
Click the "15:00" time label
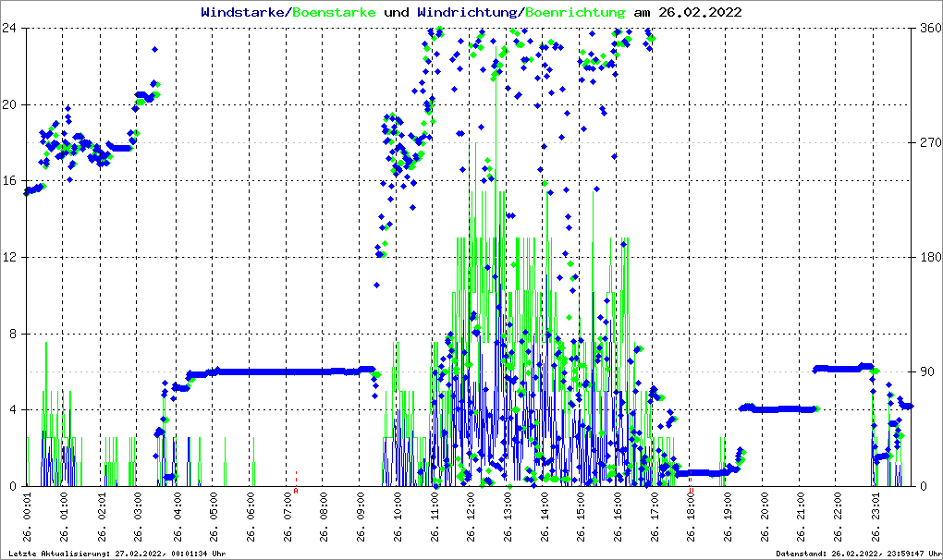tap(581, 507)
